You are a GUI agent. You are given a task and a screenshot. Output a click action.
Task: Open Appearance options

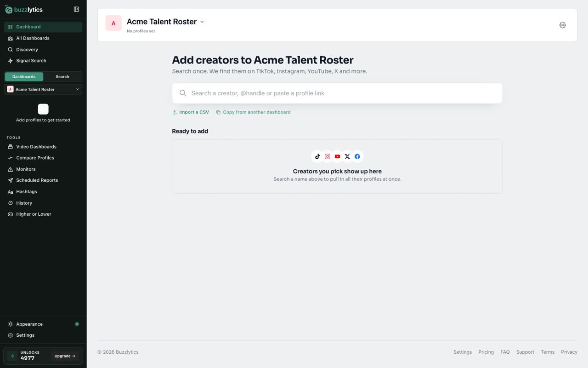click(43, 324)
